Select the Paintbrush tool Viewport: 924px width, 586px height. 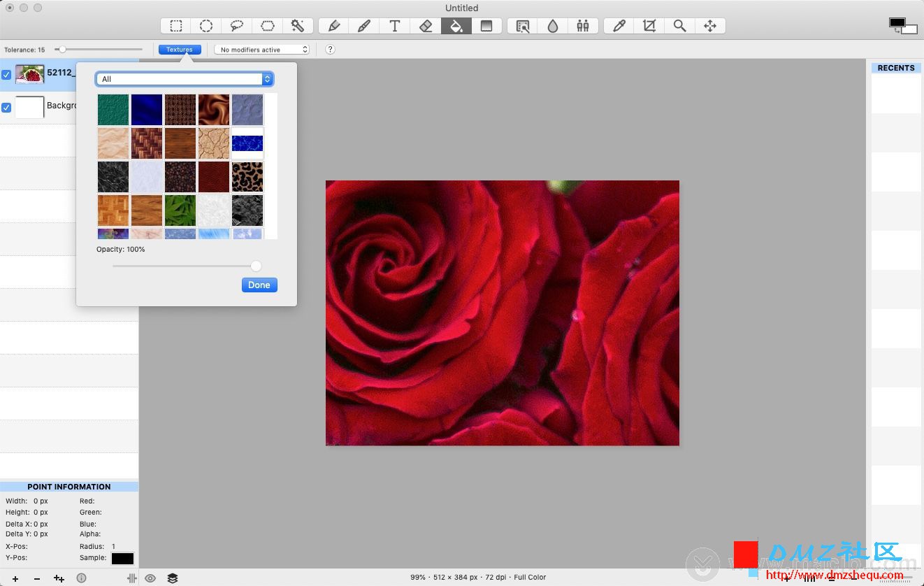(x=364, y=26)
